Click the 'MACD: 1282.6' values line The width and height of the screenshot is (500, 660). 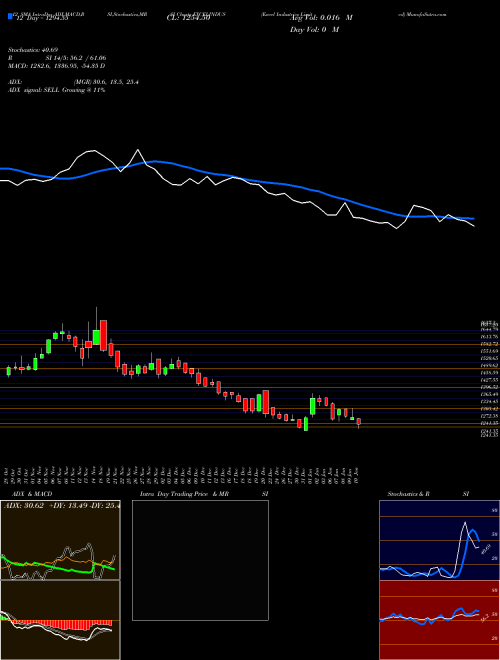(56, 66)
